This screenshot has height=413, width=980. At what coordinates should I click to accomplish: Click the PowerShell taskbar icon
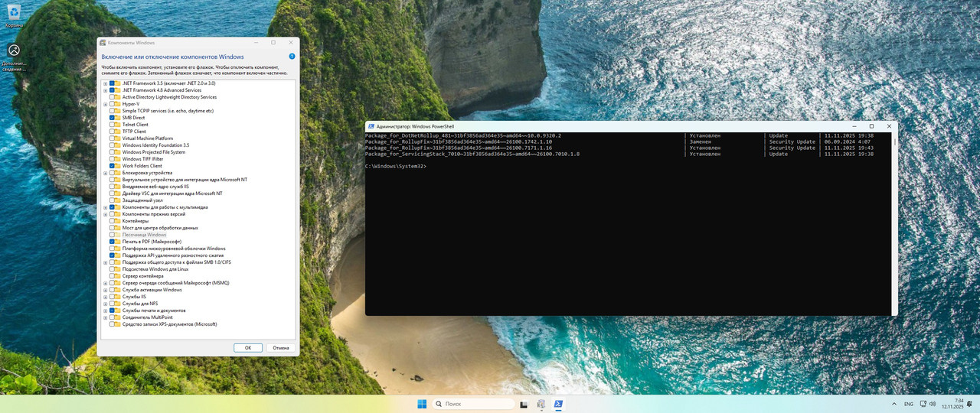[x=559, y=404]
